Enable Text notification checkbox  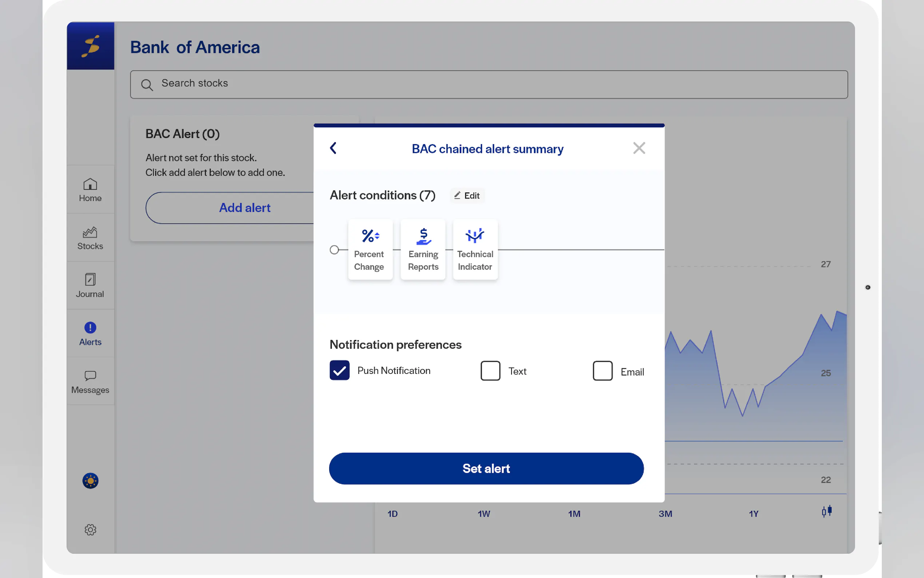[490, 371]
